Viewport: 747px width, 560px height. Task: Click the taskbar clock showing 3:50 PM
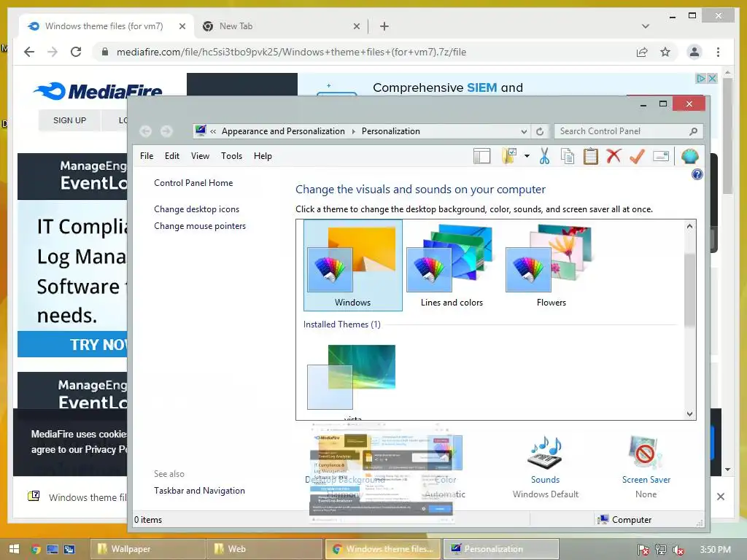pos(715,549)
